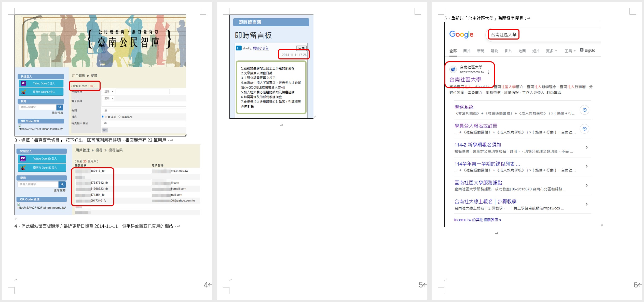Click the reply button on shelly's message
The image size is (644, 302).
[x=302, y=48]
